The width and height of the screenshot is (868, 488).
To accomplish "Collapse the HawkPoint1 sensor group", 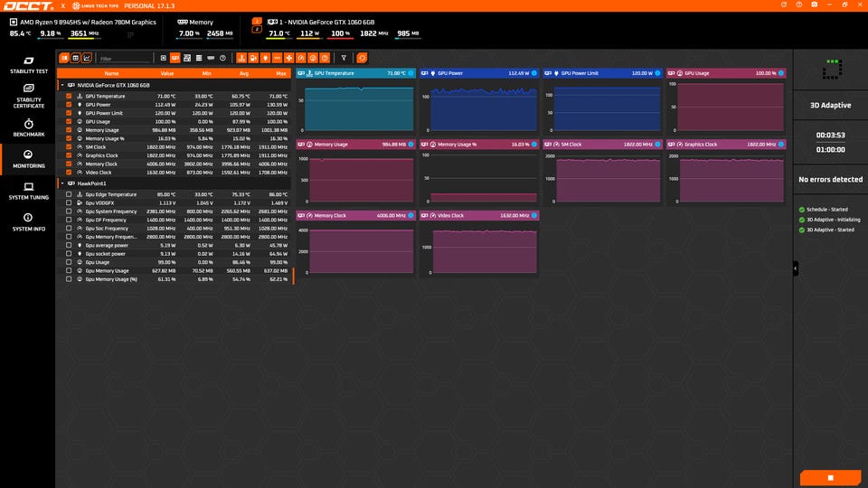I will coord(62,183).
